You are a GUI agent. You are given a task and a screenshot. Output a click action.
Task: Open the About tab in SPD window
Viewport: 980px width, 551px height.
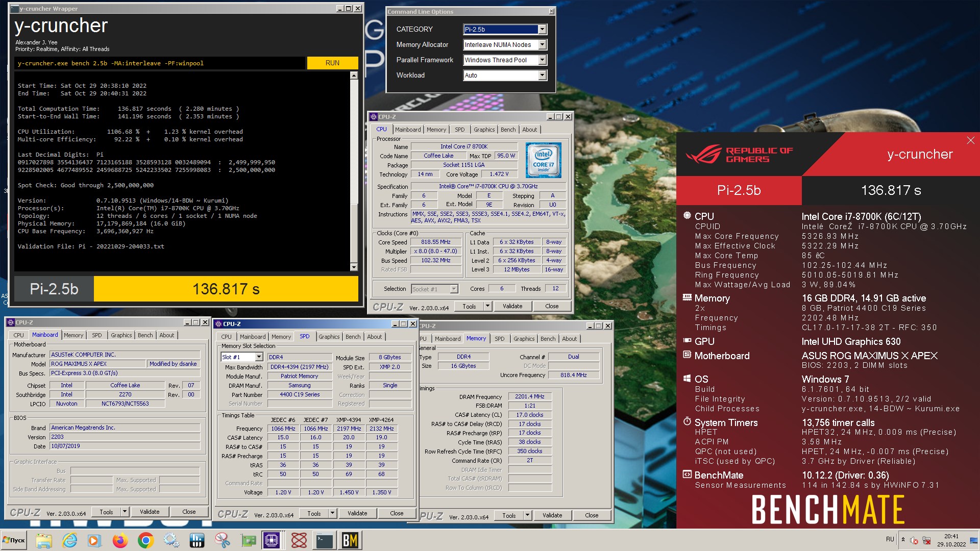click(374, 337)
